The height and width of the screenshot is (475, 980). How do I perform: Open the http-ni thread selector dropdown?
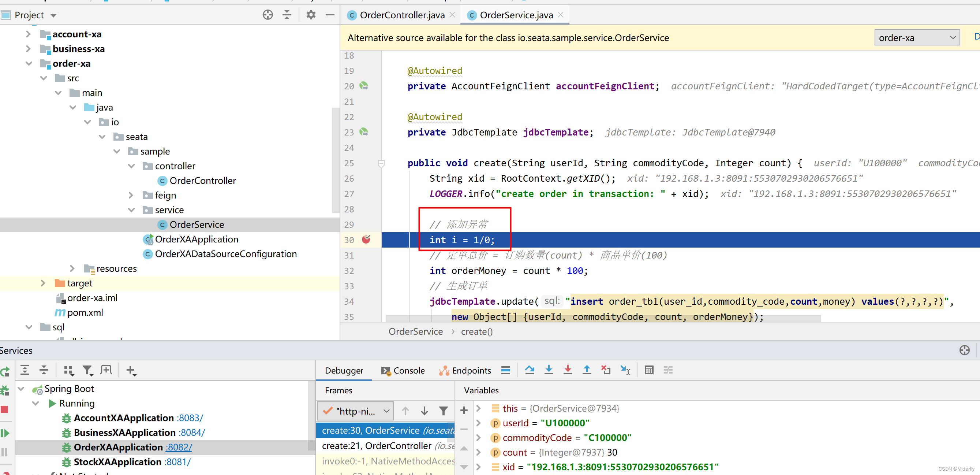pos(355,411)
